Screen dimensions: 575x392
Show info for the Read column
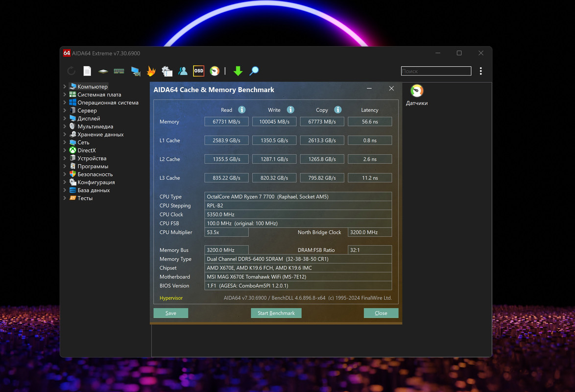point(241,110)
